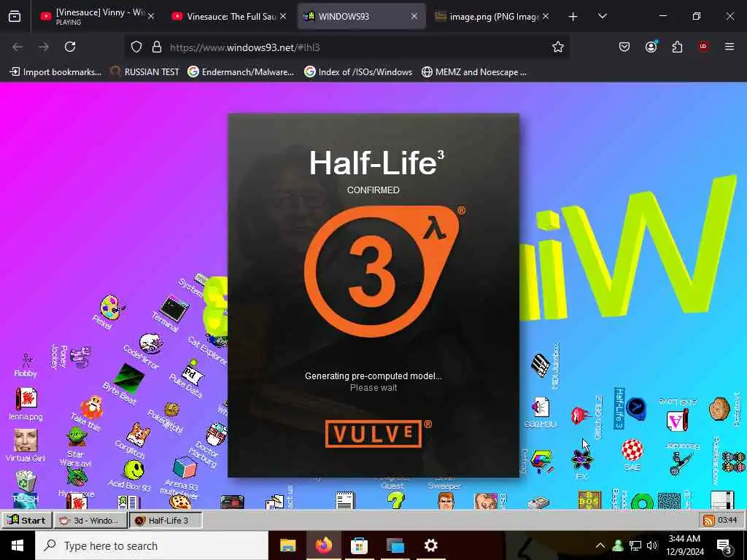Click the Windows 93 clock 03:44

pyautogui.click(x=727, y=520)
